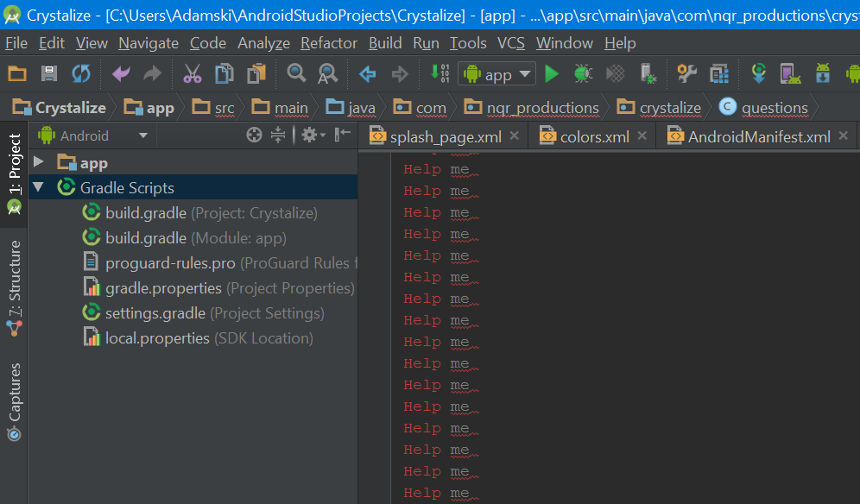This screenshot has height=504, width=860.
Task: Close the splash_page.xml tab
Action: coord(515,135)
